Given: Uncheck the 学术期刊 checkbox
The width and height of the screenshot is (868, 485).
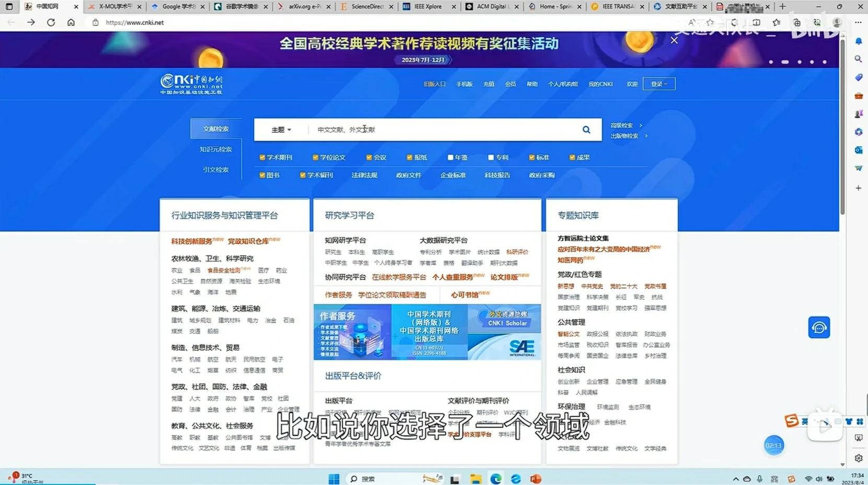Looking at the screenshot, I should (262, 157).
